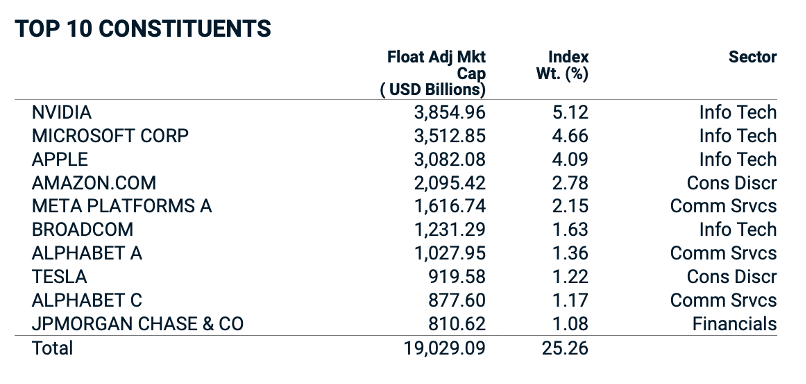
Task: Click the TOP 10 CONSTITUENTS heading
Action: [x=143, y=28]
